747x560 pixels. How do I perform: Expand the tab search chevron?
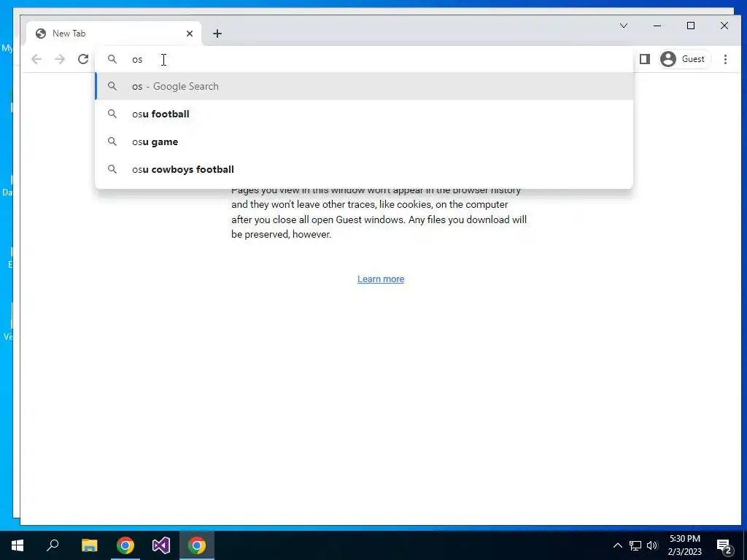(624, 26)
